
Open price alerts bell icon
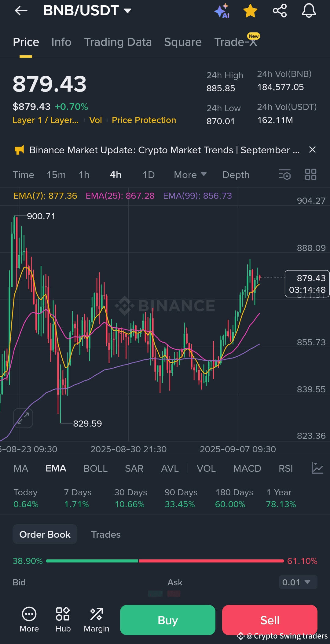click(309, 11)
